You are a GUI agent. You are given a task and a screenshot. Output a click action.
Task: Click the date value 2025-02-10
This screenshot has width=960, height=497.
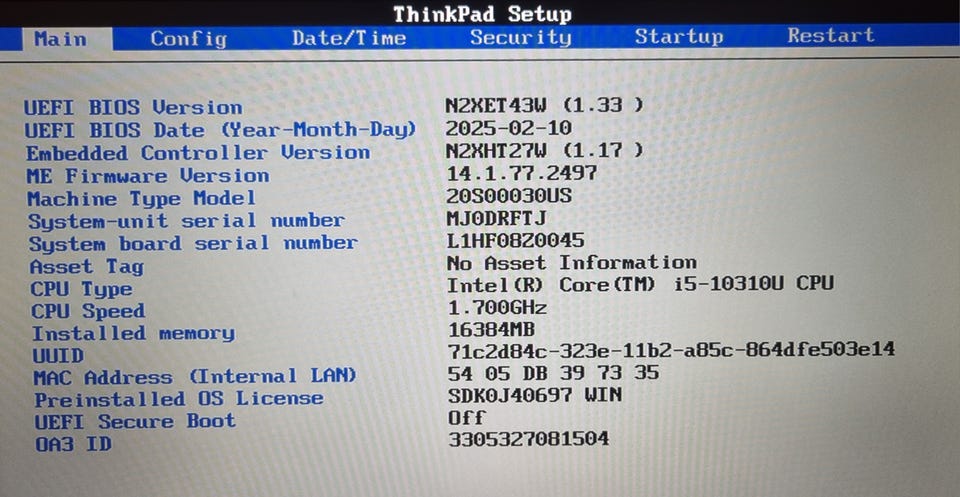(508, 128)
